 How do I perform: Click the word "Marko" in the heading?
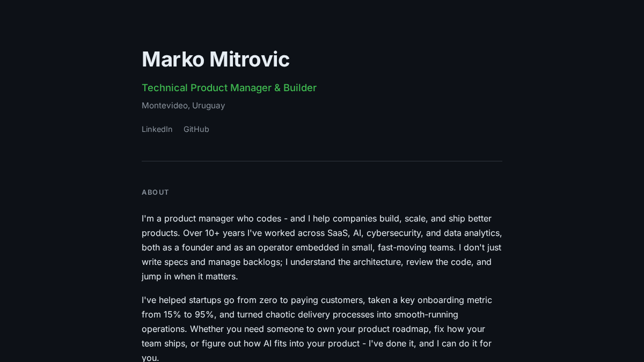click(173, 59)
